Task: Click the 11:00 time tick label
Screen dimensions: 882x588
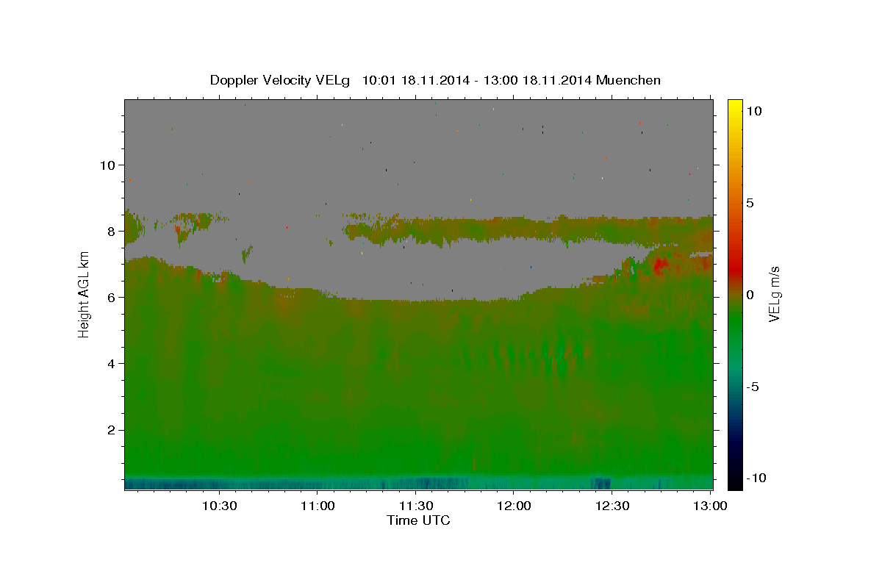Action: click(x=318, y=506)
